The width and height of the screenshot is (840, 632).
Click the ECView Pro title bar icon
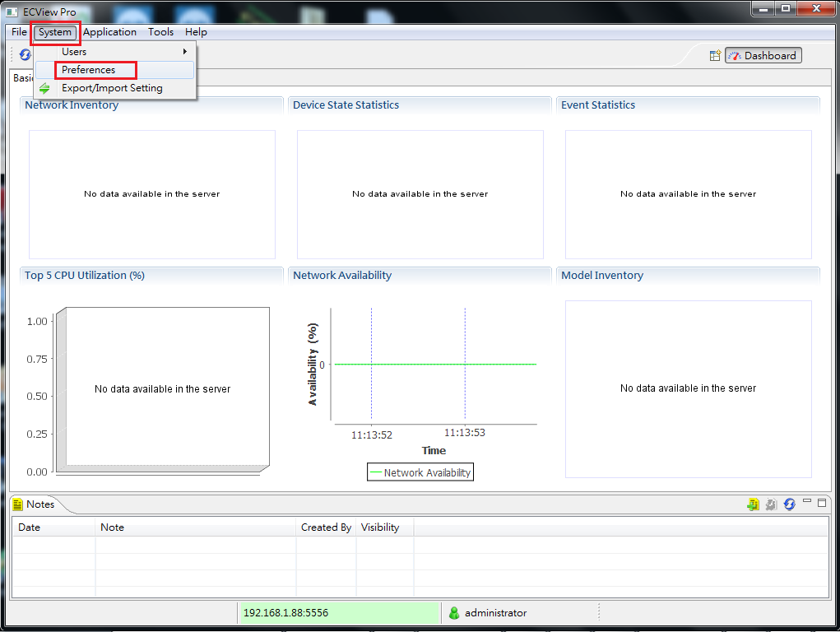(12, 12)
